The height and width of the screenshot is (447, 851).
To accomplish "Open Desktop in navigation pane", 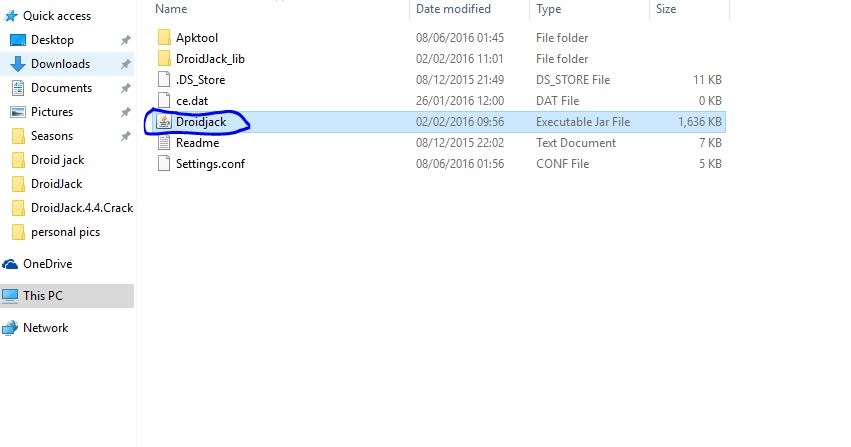I will [52, 40].
